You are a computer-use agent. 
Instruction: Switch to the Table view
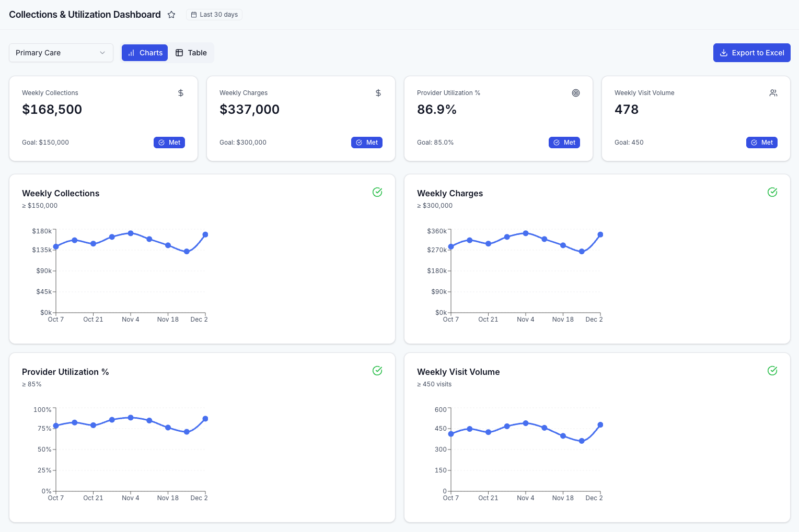pos(191,53)
